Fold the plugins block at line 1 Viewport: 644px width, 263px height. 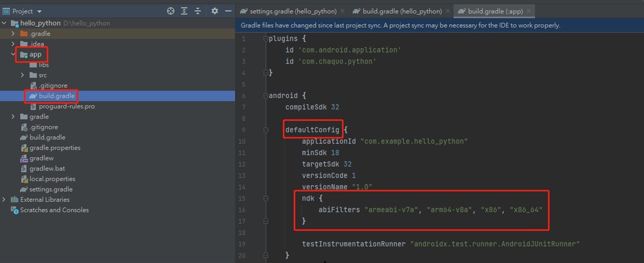point(266,39)
